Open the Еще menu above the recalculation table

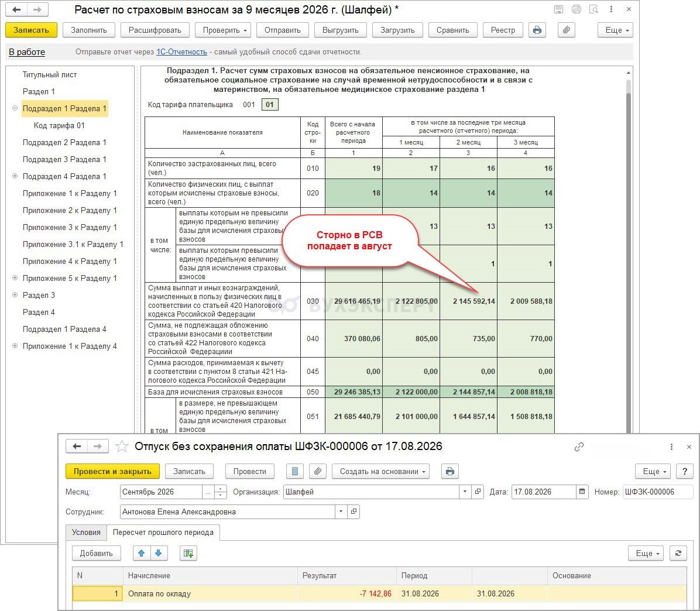click(646, 554)
